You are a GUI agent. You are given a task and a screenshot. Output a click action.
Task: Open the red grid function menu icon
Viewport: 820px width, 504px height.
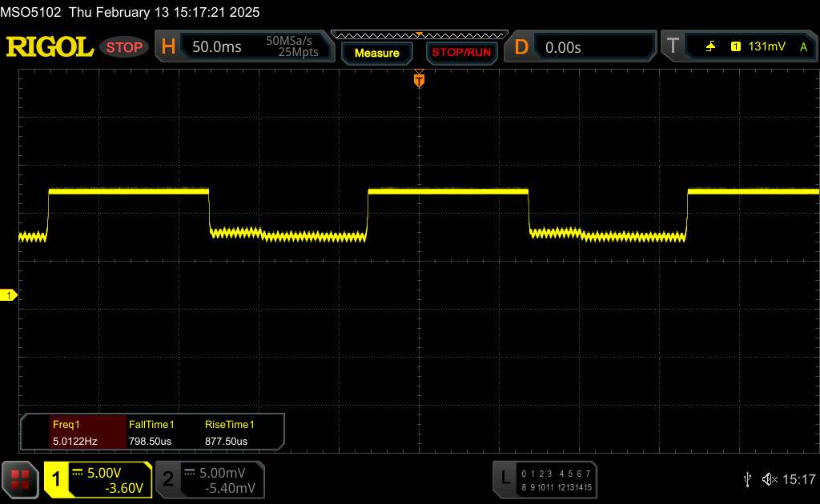click(21, 479)
